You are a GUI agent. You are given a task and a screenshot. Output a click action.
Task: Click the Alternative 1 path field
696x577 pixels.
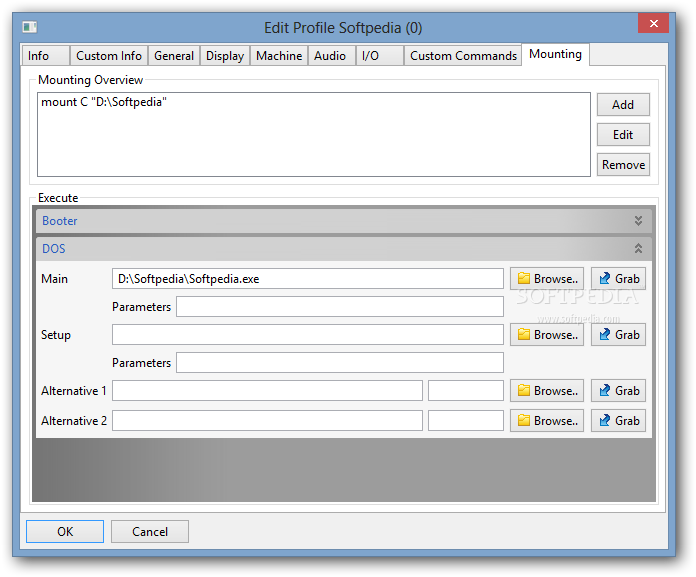click(x=267, y=391)
